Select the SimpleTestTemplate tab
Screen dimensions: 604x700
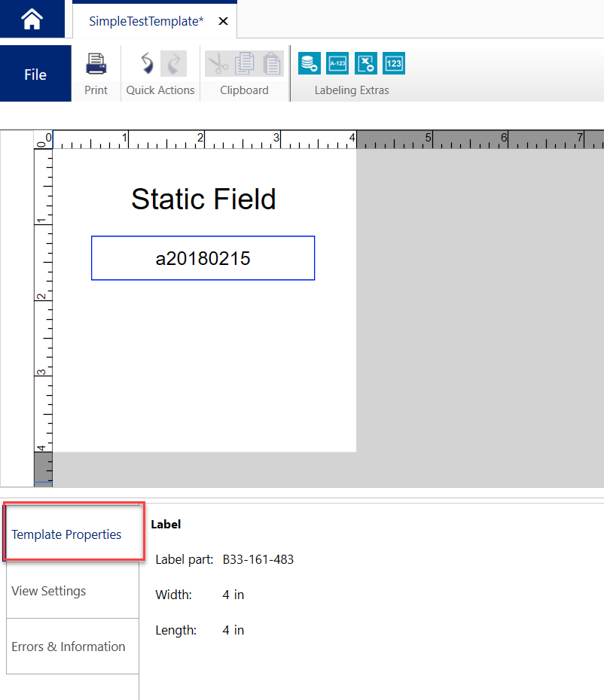pyautogui.click(x=146, y=21)
